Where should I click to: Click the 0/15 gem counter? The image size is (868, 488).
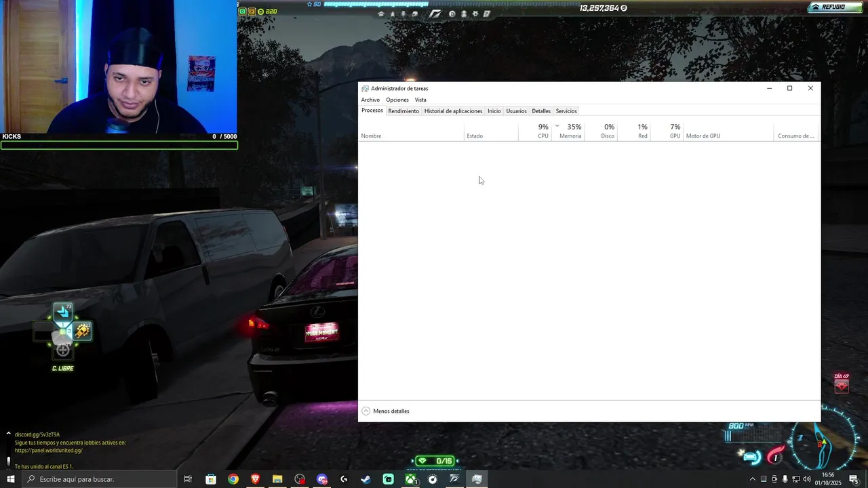tap(435, 461)
